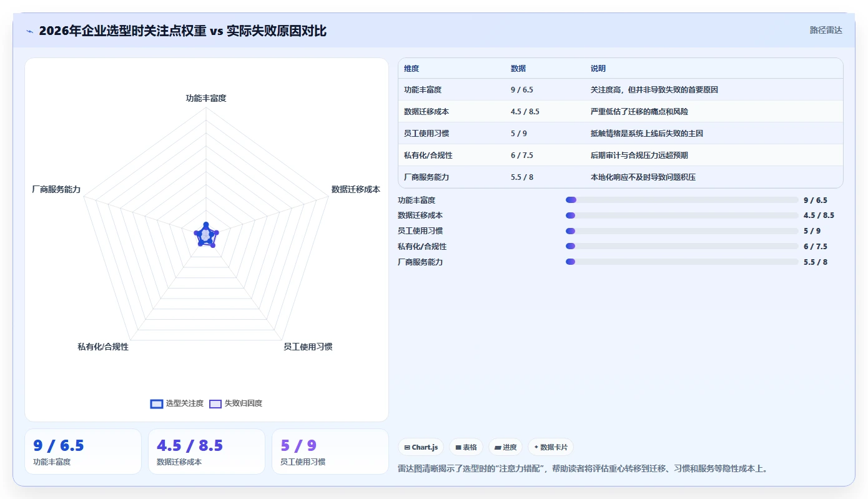
Task: Click description 本地化响应不及时导致问题积压
Action: pos(643,177)
